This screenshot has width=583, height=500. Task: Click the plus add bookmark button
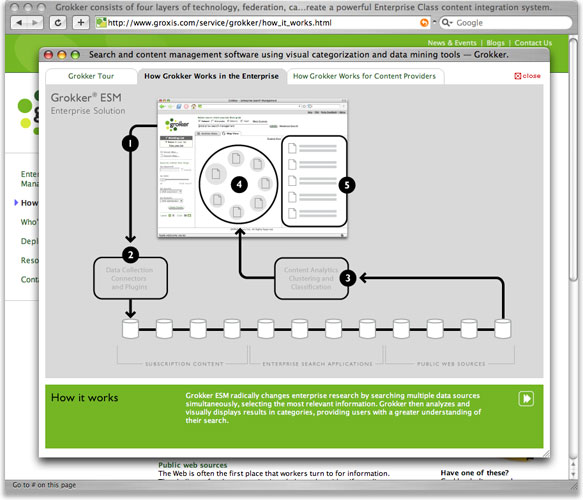click(81, 23)
